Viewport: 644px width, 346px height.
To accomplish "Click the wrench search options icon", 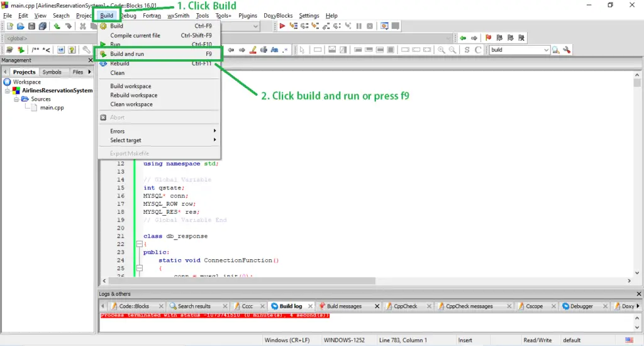I will point(567,50).
